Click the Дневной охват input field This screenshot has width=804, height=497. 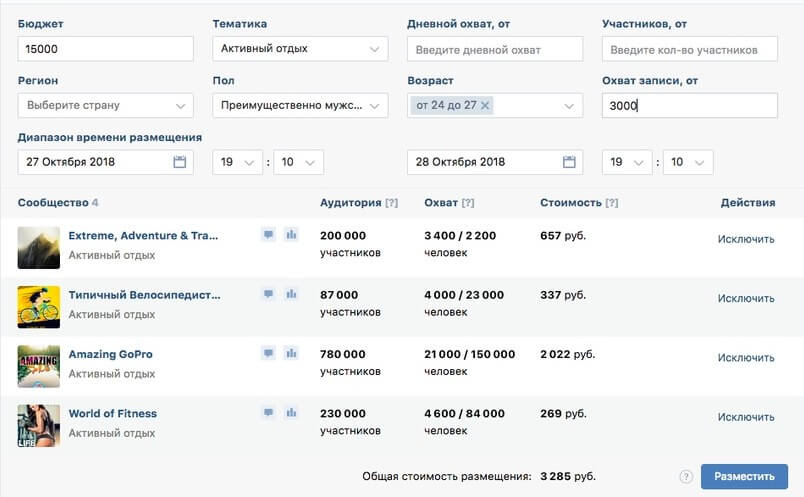495,50
